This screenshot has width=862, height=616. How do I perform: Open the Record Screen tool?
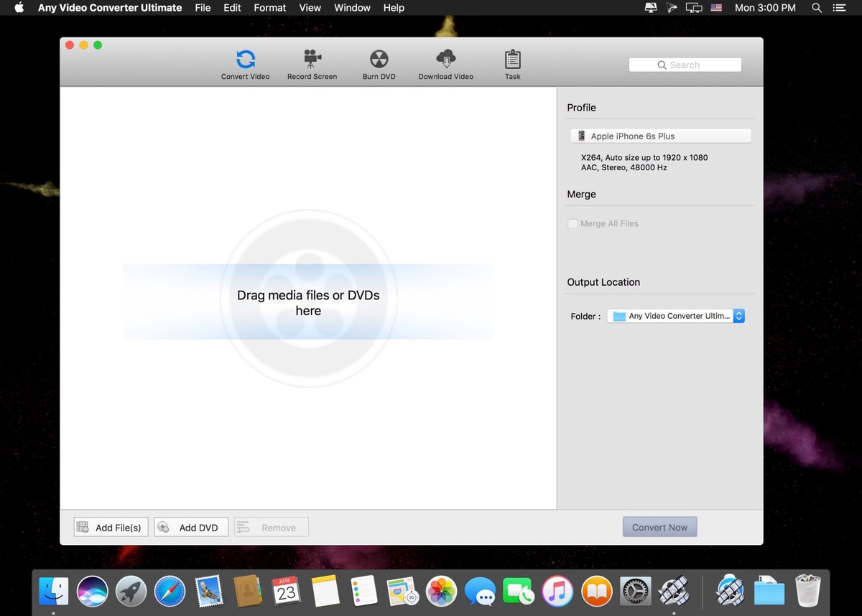[x=312, y=65]
